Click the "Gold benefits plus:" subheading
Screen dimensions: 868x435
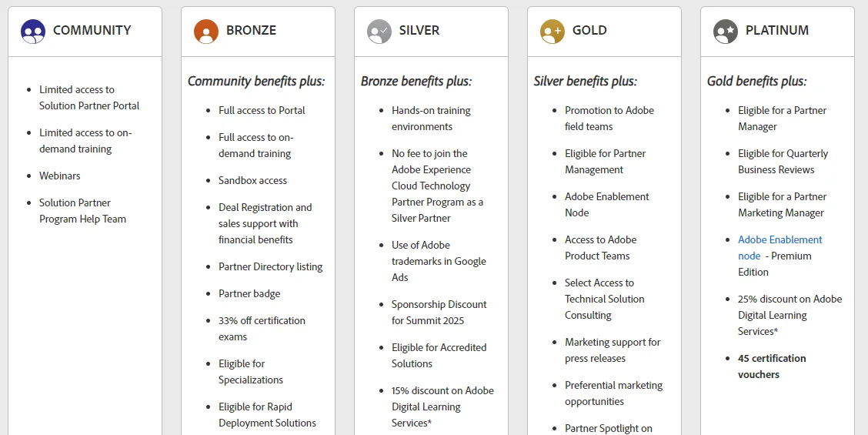click(x=756, y=81)
